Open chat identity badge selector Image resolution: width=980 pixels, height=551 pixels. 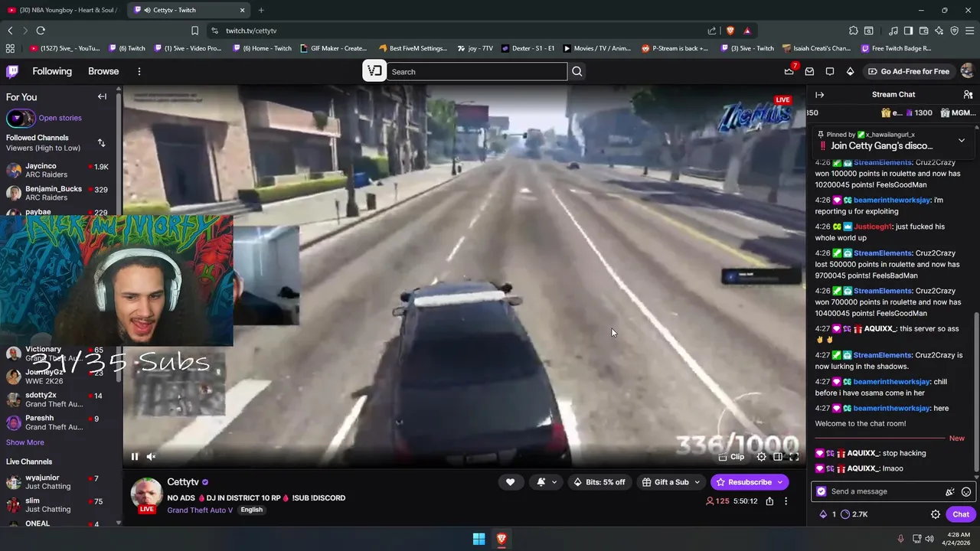(822, 491)
